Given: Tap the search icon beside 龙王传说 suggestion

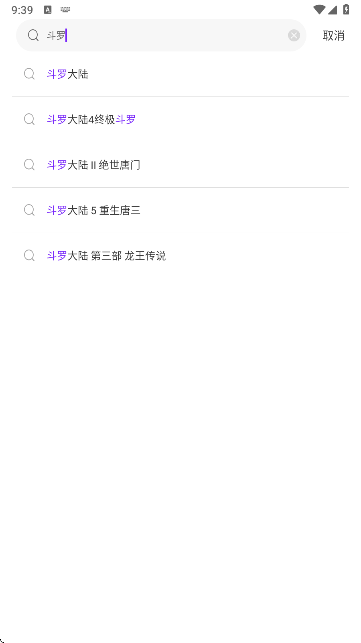Looking at the screenshot, I should pyautogui.click(x=29, y=256).
